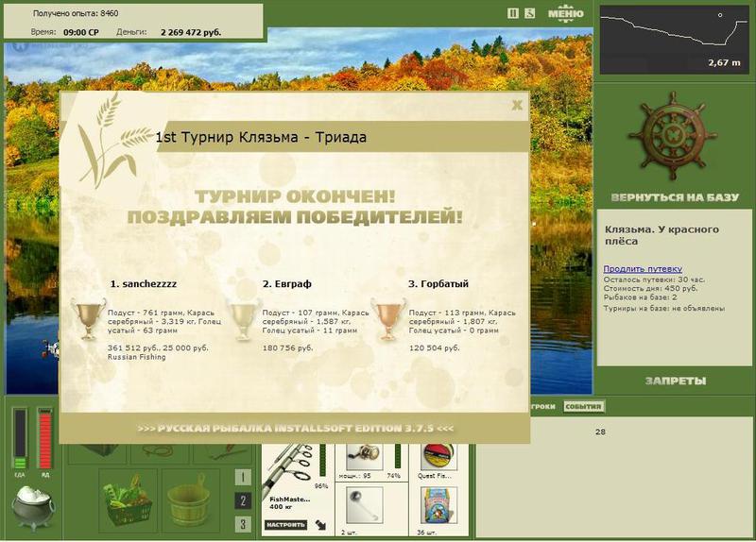Click the depth reading 2,67 m
This screenshot has width=756, height=542.
(x=724, y=62)
